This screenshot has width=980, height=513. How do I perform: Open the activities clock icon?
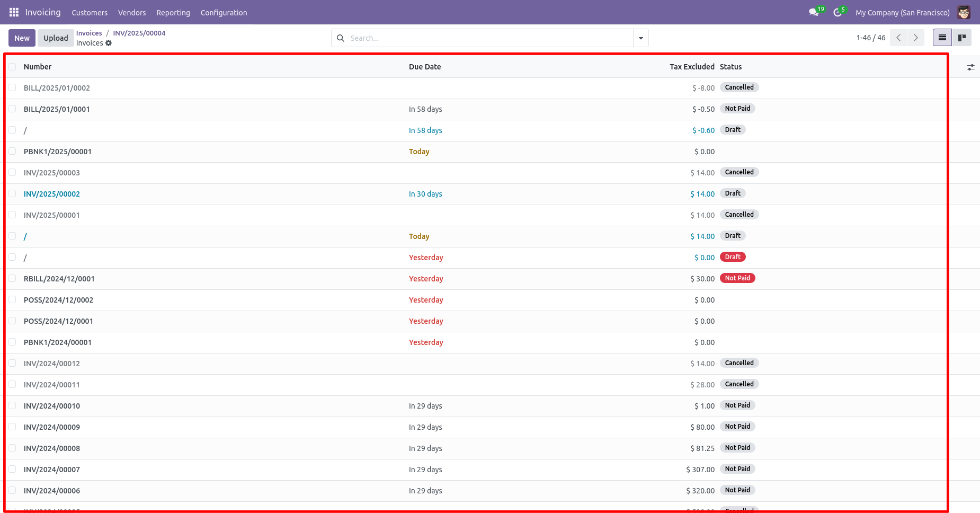838,12
